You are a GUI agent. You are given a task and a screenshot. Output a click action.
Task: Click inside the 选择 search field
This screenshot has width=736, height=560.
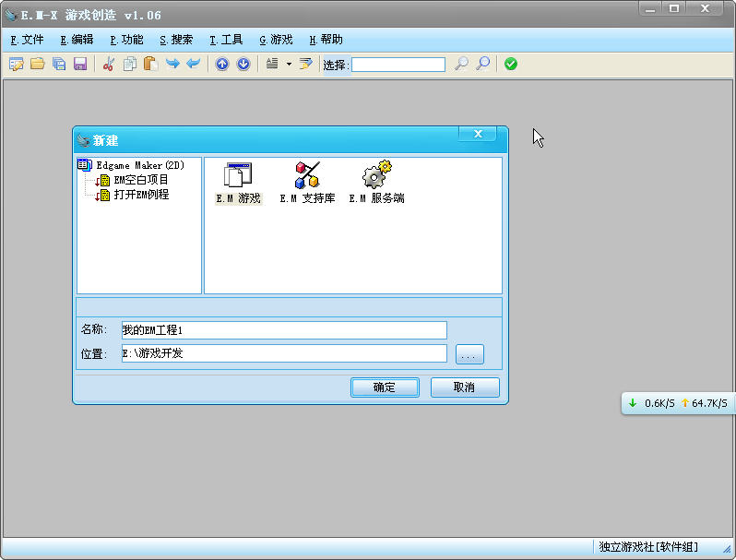398,65
